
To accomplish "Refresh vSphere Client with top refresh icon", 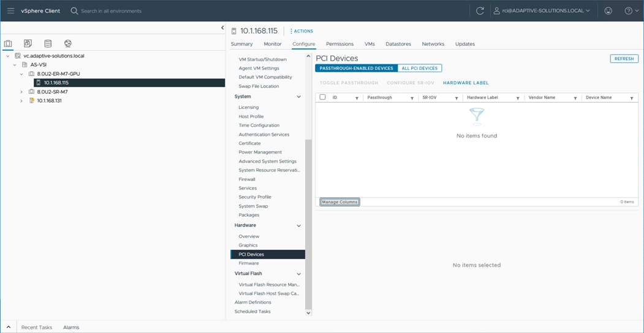I will click(x=480, y=11).
